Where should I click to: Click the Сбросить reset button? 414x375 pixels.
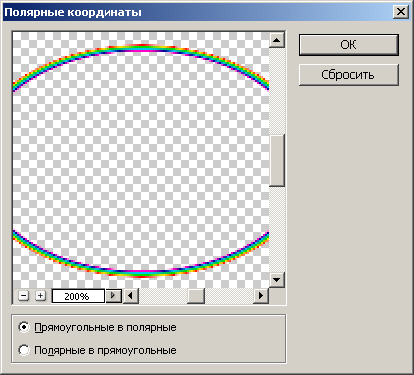click(x=349, y=75)
